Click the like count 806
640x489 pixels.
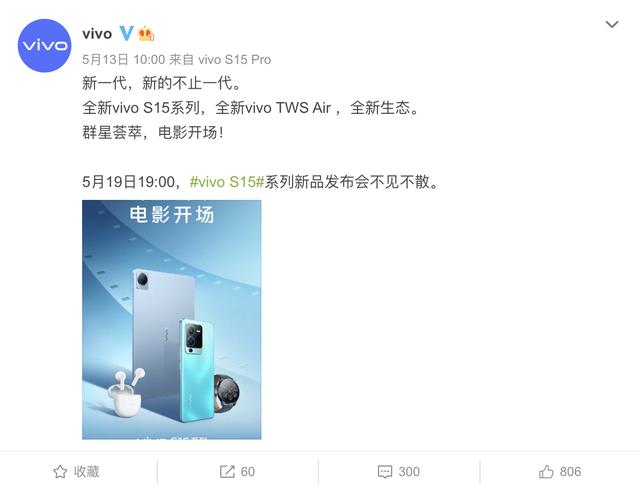tap(570, 472)
